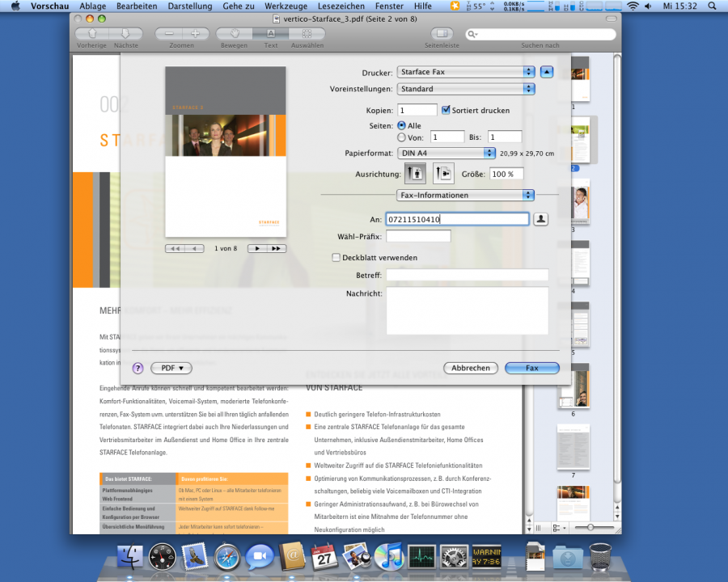Go to next preview page arrow

(257, 249)
